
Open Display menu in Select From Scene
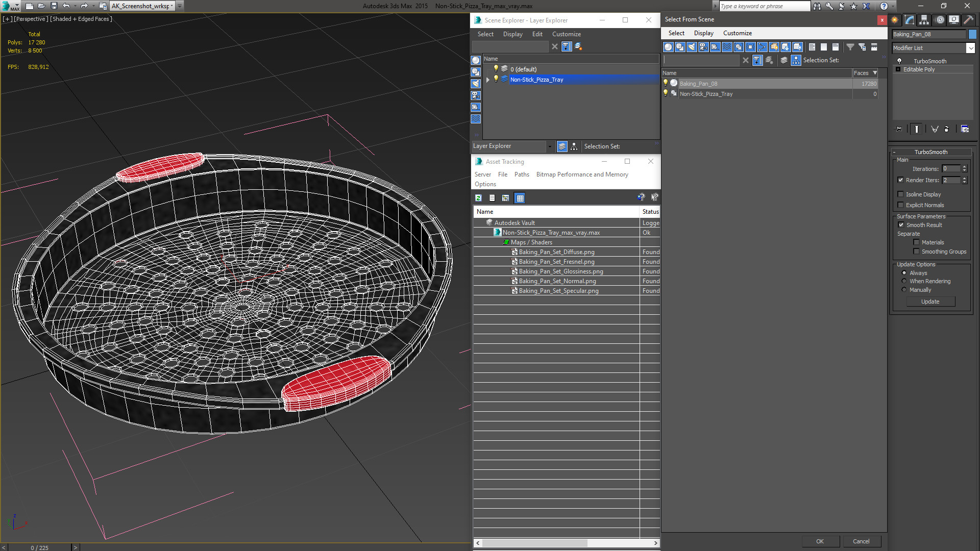[x=703, y=33]
